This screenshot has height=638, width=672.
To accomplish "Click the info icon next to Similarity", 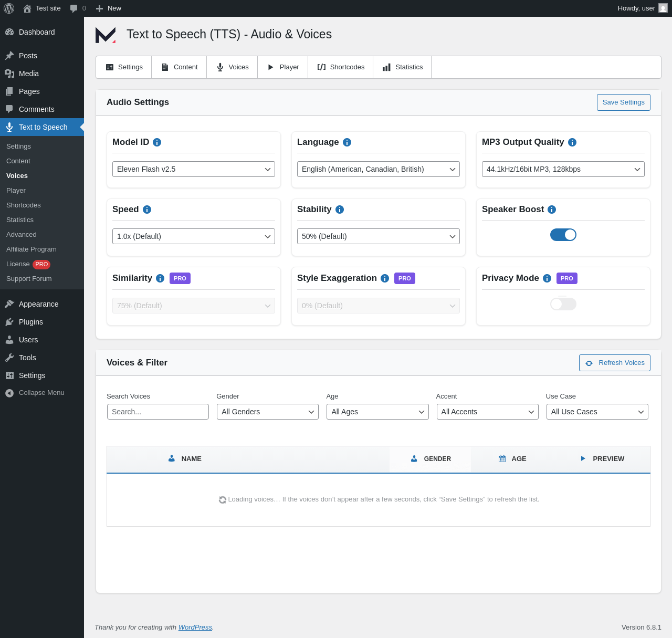I will click(160, 278).
